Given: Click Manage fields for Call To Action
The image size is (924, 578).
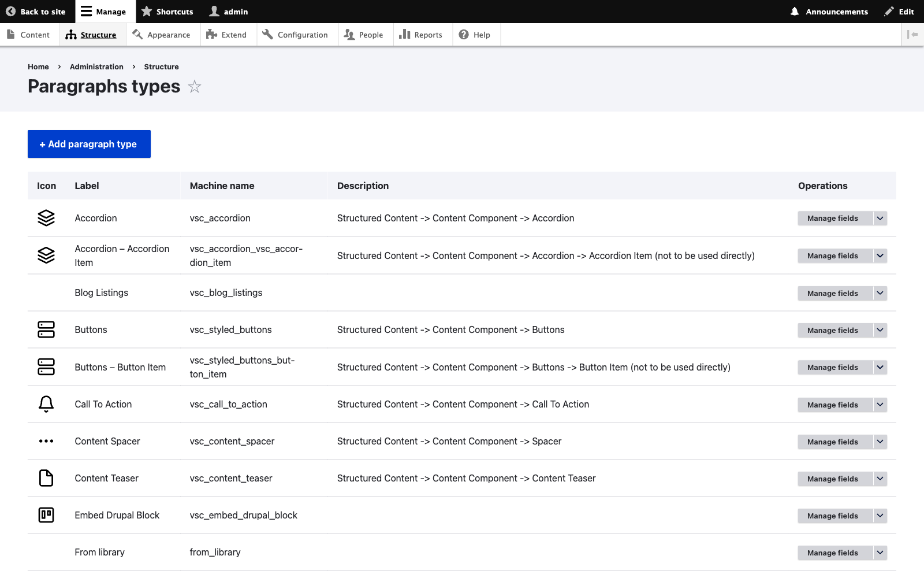Looking at the screenshot, I should pos(832,405).
